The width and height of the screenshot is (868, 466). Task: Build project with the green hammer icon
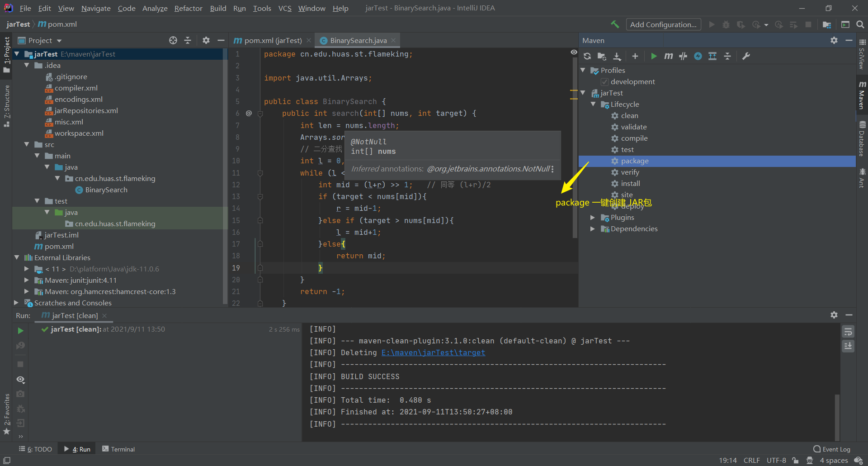tap(615, 24)
